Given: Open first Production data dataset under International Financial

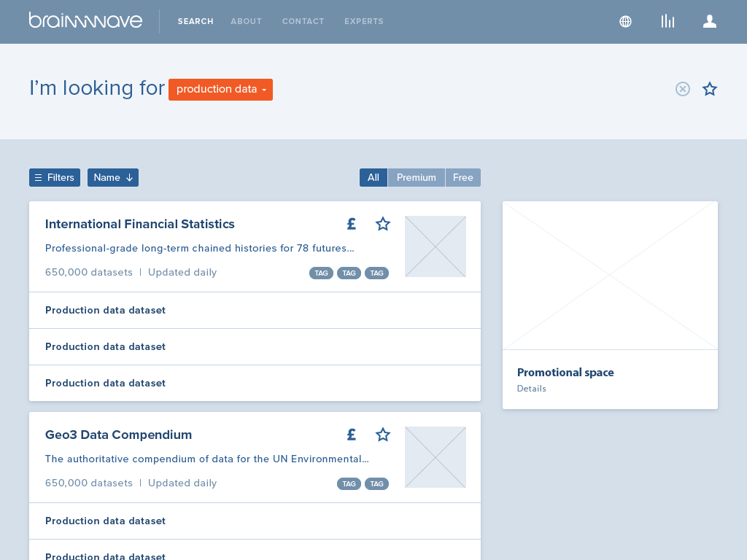Looking at the screenshot, I should coord(255,311).
